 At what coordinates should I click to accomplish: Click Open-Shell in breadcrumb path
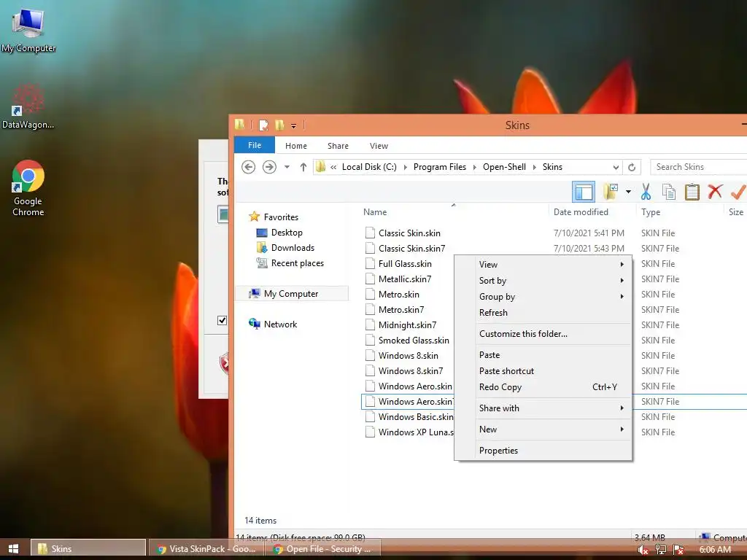point(504,167)
